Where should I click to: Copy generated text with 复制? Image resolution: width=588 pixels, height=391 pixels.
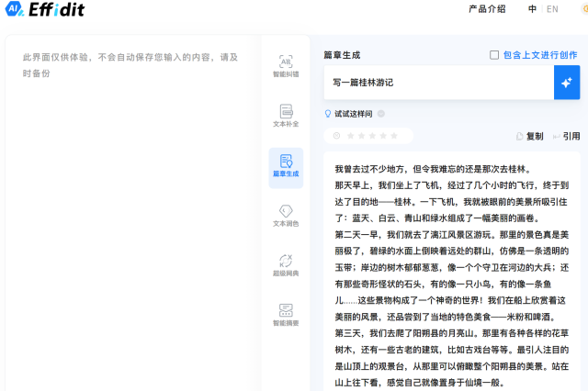[x=529, y=136]
